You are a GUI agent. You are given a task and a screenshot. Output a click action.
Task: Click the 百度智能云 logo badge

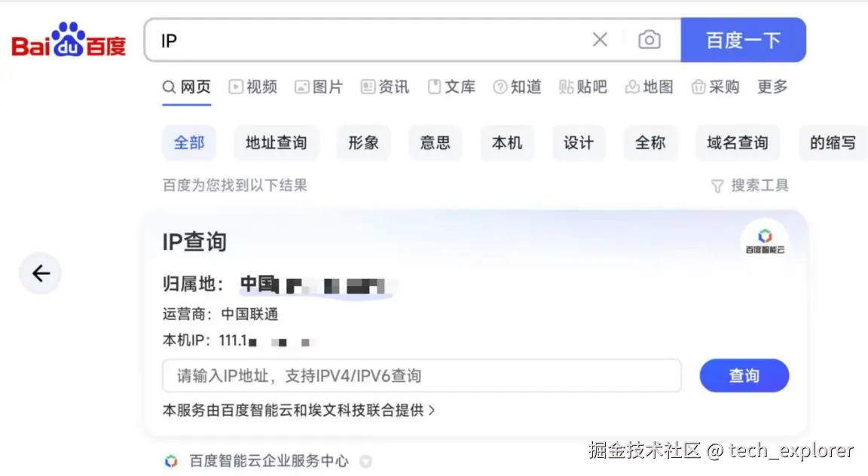pyautogui.click(x=765, y=242)
